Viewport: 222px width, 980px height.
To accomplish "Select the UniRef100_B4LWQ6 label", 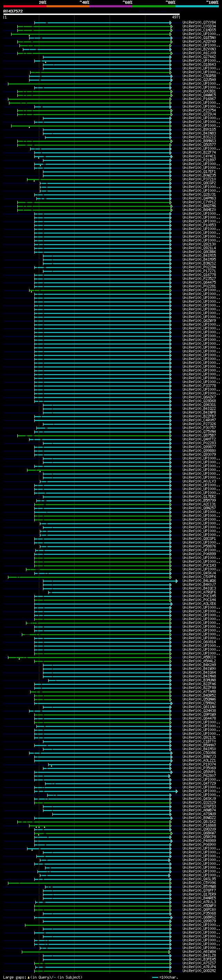I will click(199, 581).
